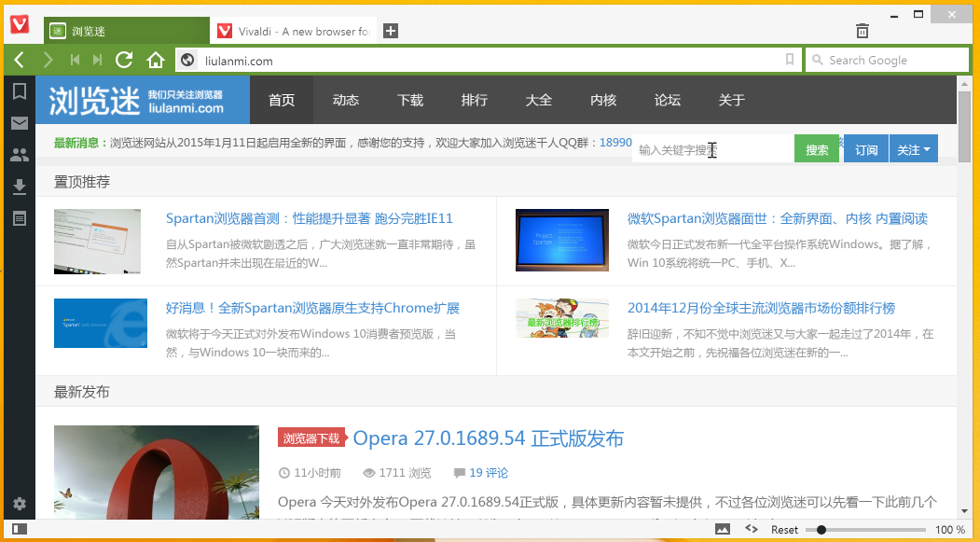Viewport: 980px width, 542px height.
Task: Open page actions in status bar
Action: click(x=752, y=530)
